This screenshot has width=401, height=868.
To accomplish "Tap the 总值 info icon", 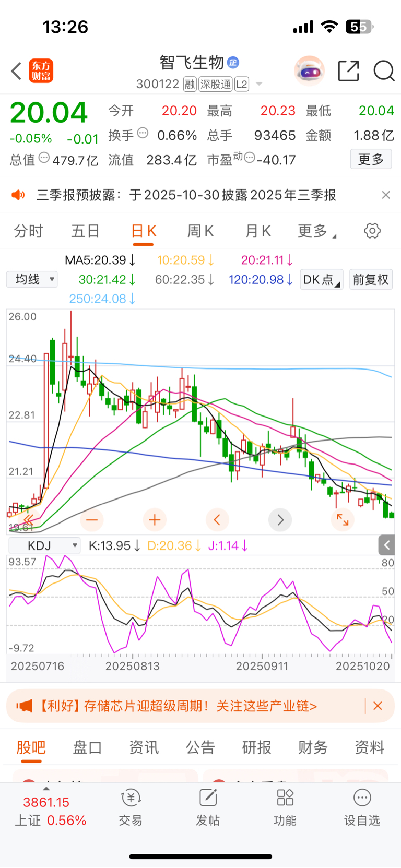I will [44, 158].
